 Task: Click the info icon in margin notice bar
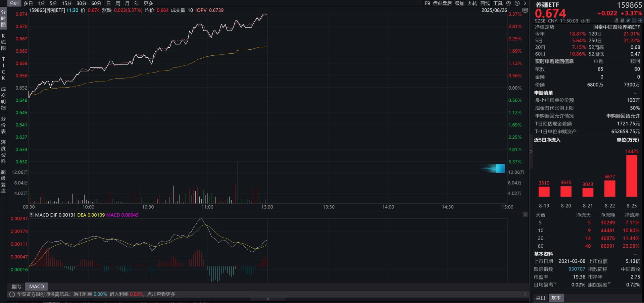12,294
